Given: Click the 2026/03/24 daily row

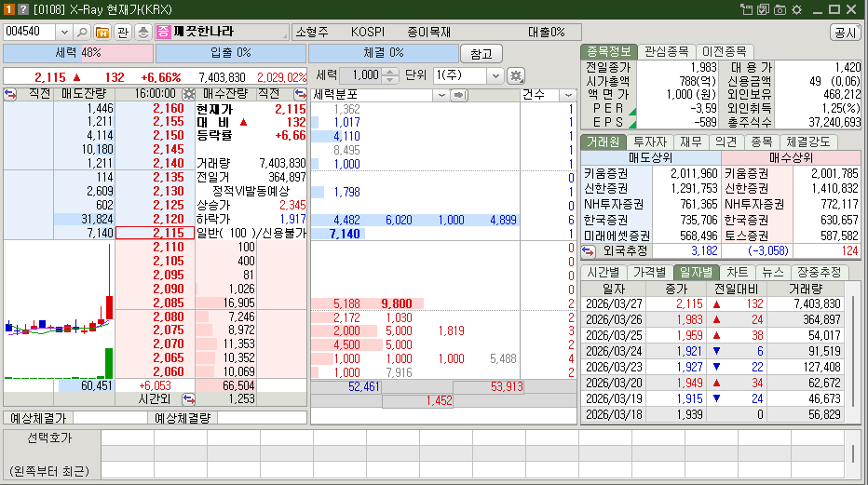Looking at the screenshot, I should pos(713,351).
